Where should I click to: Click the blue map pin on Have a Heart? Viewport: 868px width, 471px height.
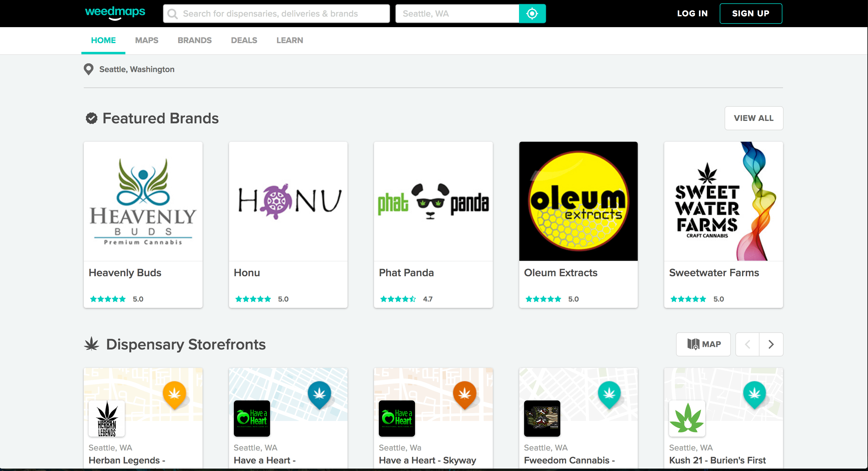click(319, 394)
